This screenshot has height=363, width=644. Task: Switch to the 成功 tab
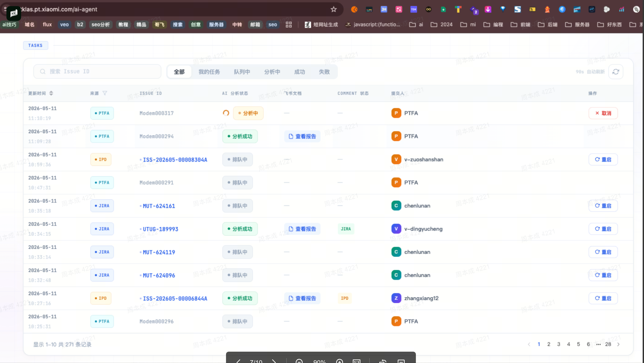point(299,72)
